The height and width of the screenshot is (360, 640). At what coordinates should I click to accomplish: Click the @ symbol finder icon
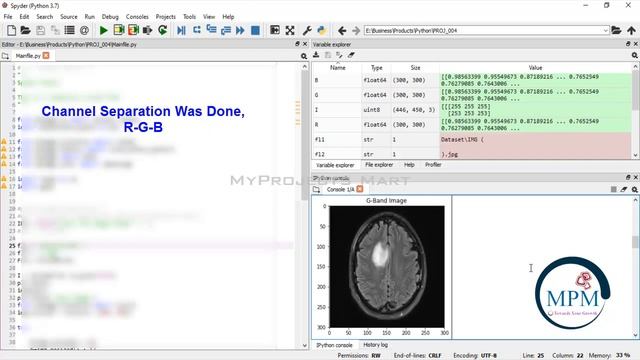coord(84,30)
